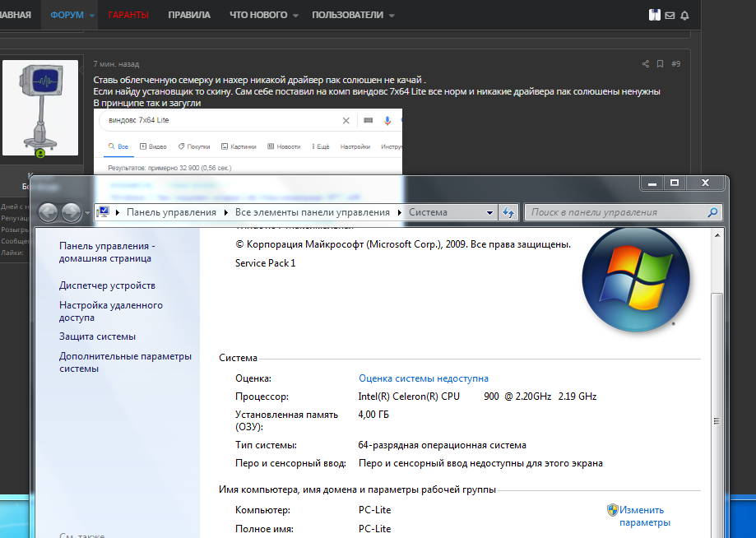Click Панель управления breadcrumb
The height and width of the screenshot is (538, 756).
pyautogui.click(x=171, y=212)
